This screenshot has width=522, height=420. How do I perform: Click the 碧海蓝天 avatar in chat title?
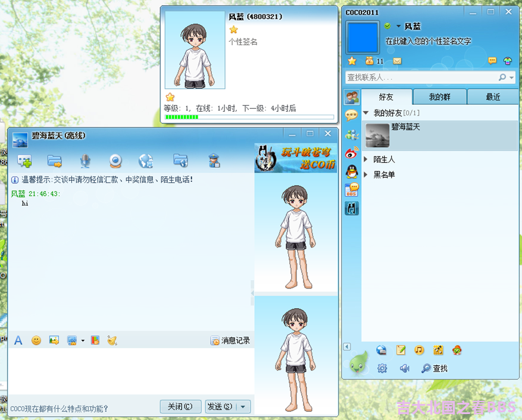coord(20,140)
